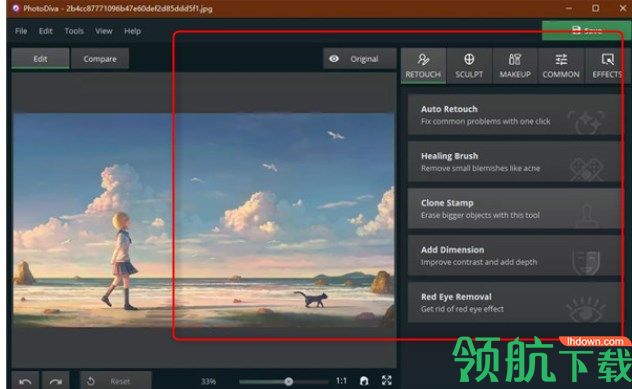Image resolution: width=632 pixels, height=389 pixels.
Task: Select the Retouch tab
Action: click(x=423, y=66)
